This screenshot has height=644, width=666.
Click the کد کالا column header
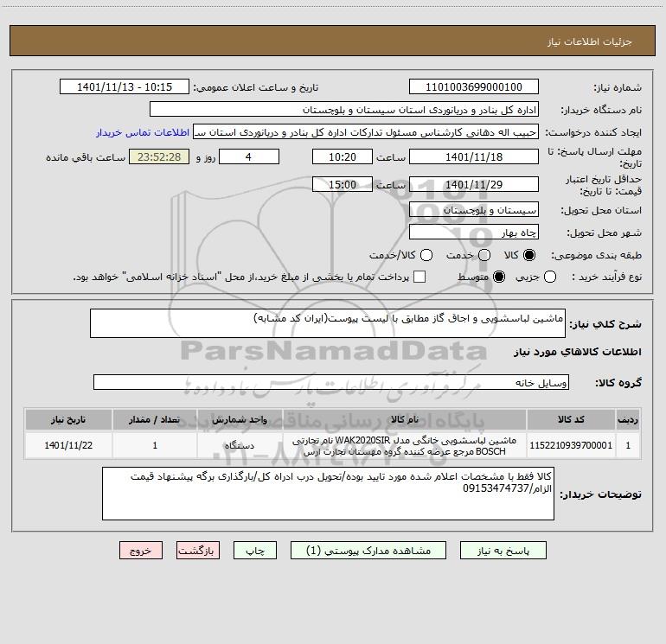coord(571,420)
